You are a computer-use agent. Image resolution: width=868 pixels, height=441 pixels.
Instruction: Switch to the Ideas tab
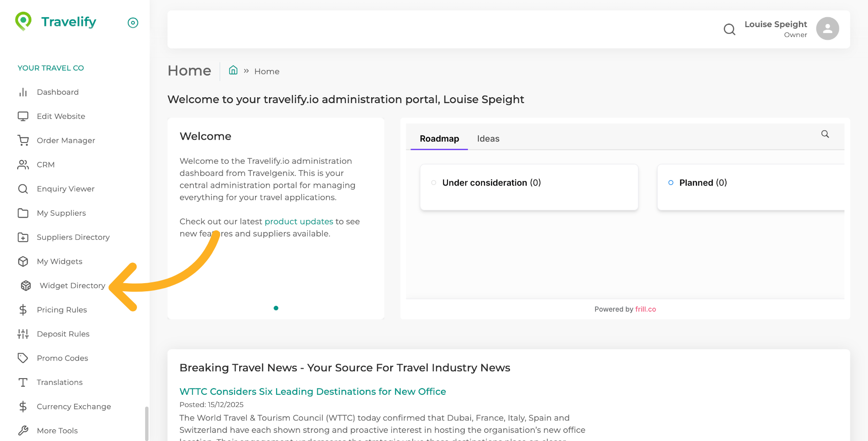coord(488,139)
